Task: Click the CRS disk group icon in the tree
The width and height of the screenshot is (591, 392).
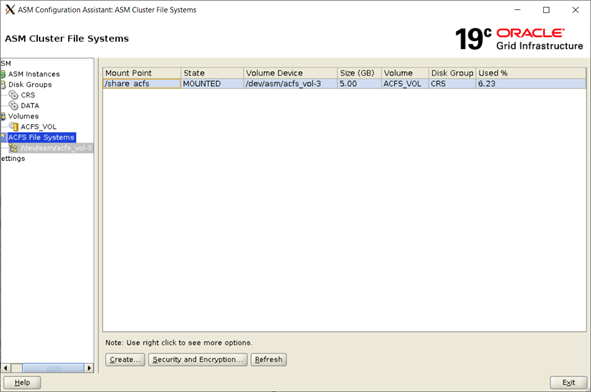Action: coord(13,95)
